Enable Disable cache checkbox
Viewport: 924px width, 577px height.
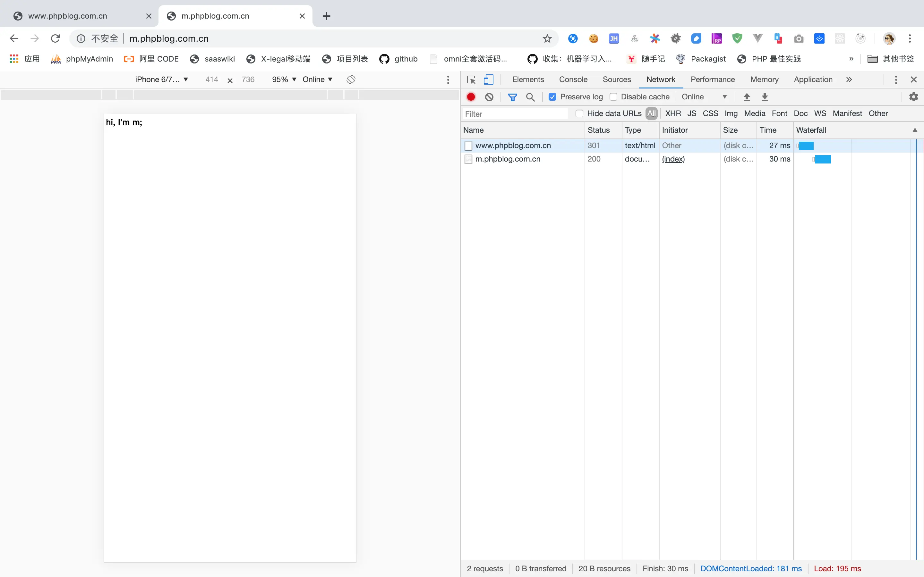point(613,97)
